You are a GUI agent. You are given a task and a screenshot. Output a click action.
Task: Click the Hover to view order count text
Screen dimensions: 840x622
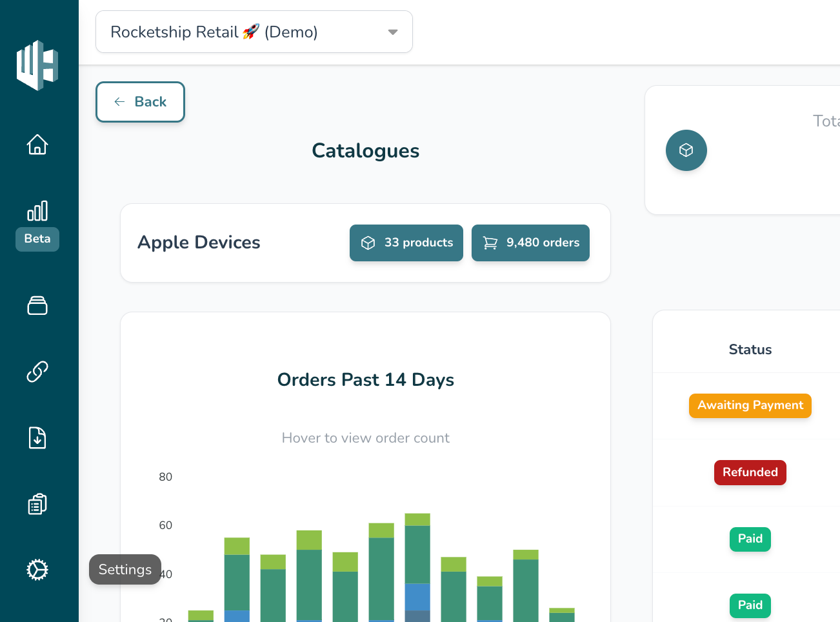(x=366, y=438)
